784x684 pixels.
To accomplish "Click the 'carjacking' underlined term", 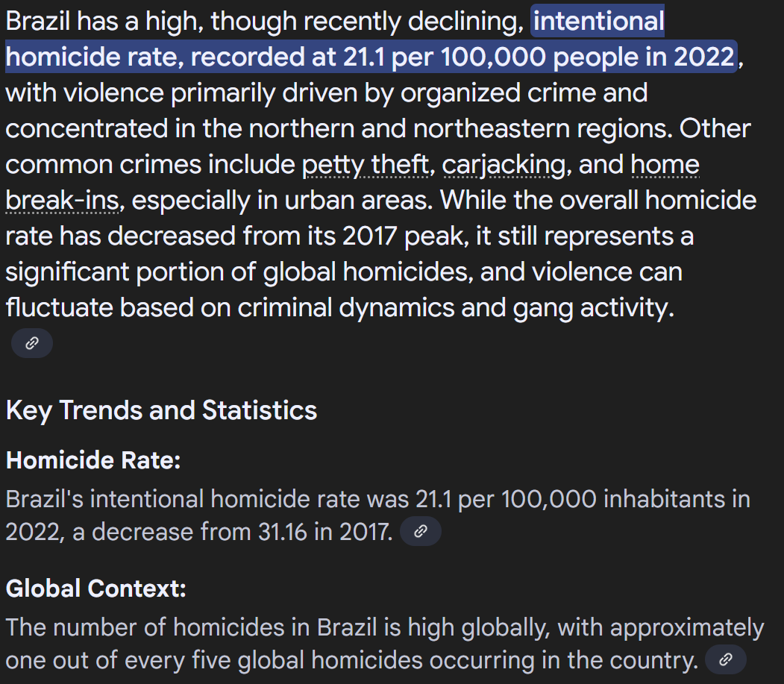I will [504, 165].
